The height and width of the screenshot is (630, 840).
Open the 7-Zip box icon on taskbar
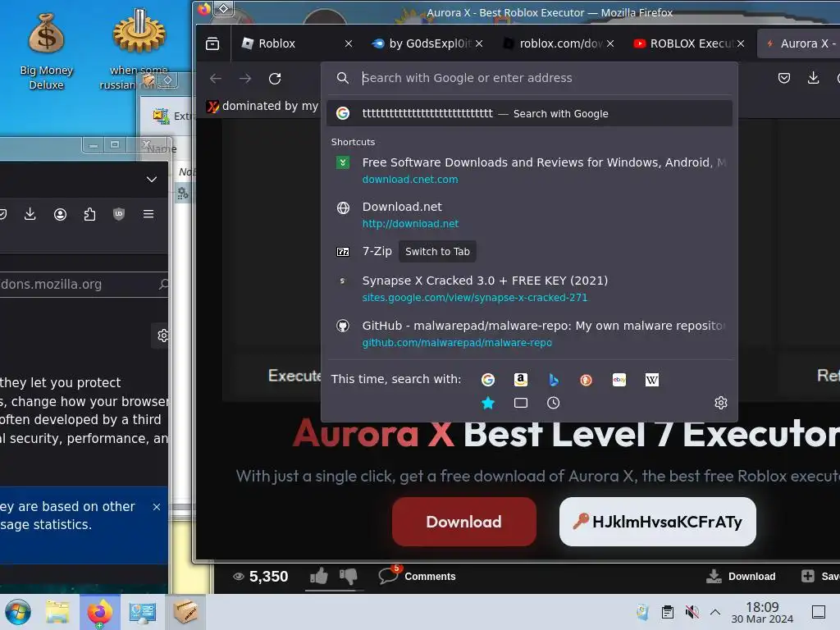coord(185,612)
